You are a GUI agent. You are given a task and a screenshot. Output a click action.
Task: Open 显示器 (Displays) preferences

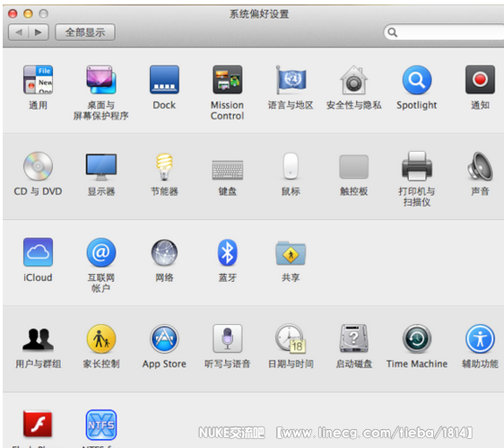[101, 167]
